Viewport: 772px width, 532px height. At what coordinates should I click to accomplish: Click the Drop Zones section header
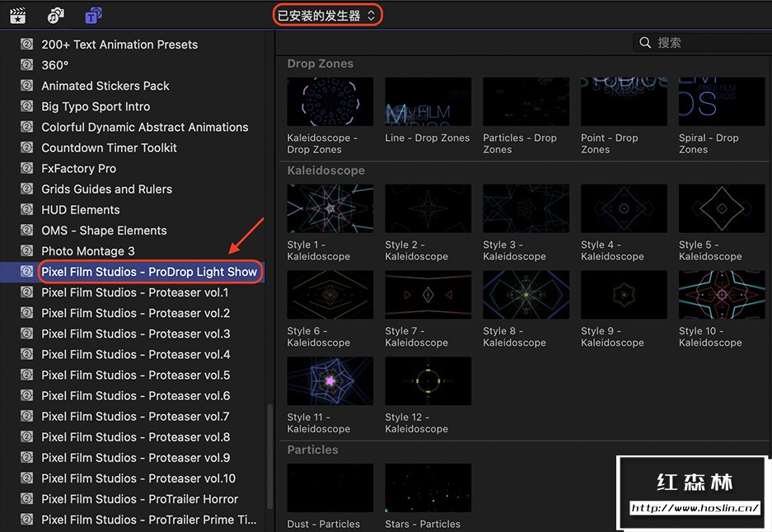pos(320,63)
